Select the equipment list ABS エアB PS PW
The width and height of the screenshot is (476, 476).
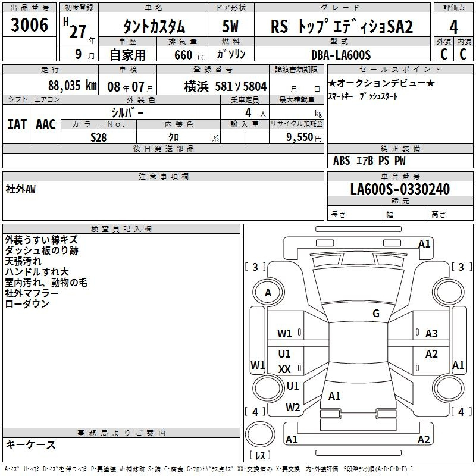click(x=369, y=161)
